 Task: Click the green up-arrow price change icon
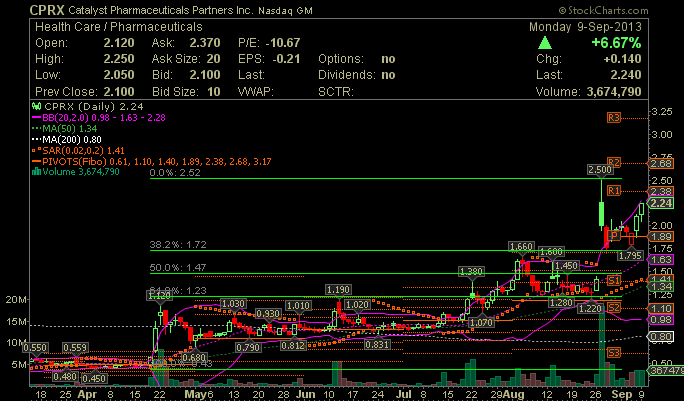[543, 44]
